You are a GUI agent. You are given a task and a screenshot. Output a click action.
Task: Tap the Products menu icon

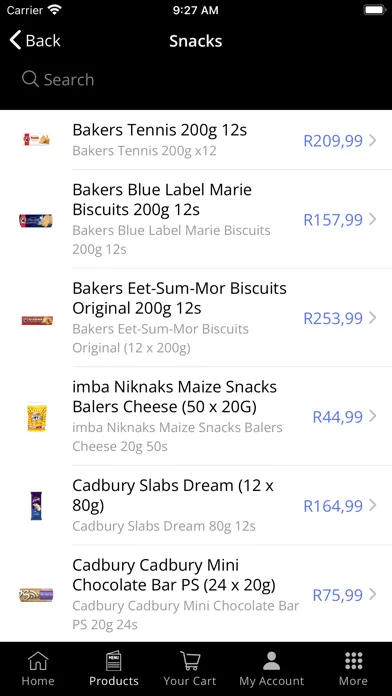pos(114,660)
